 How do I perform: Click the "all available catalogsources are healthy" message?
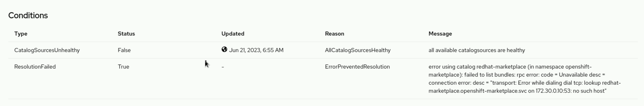coord(477,50)
